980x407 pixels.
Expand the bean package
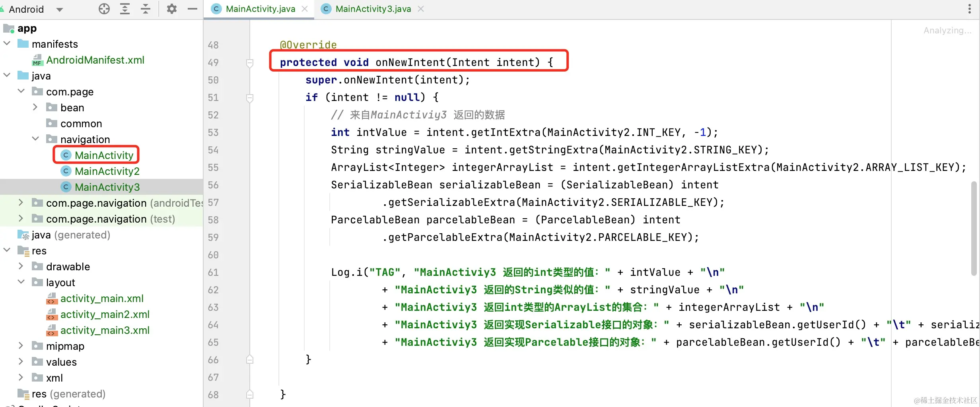pyautogui.click(x=35, y=107)
